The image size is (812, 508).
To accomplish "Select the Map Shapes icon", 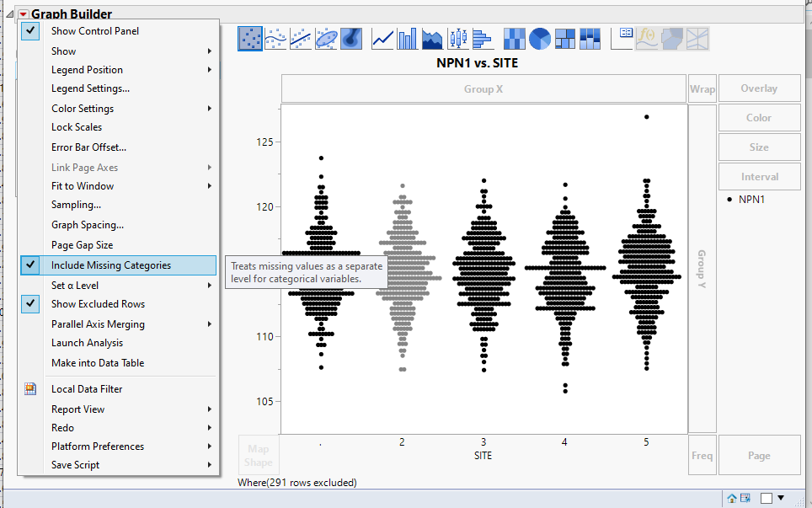I will point(672,39).
